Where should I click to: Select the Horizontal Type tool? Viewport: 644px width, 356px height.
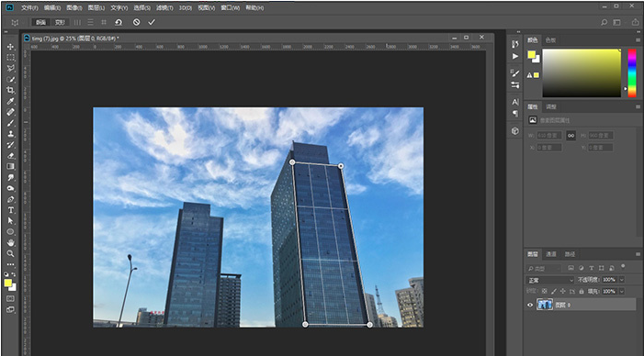tap(11, 210)
